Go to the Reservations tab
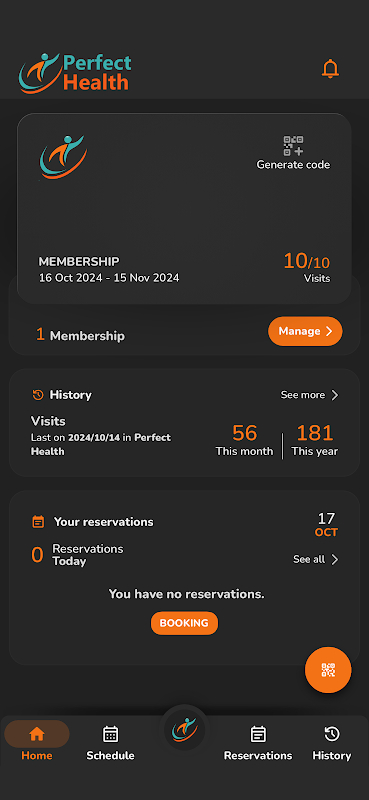Screen dimensions: 369x800 point(258,741)
